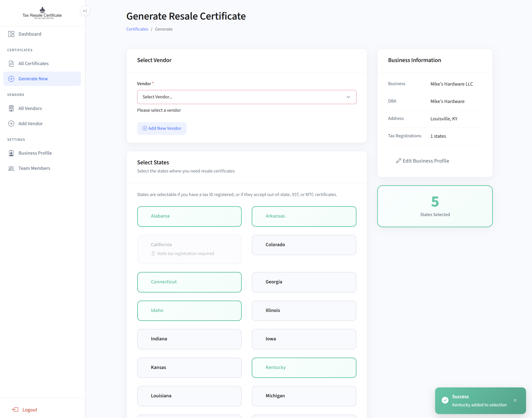This screenshot has height=418, width=532.
Task: Click the Generate breadcrumb item
Action: click(x=164, y=29)
